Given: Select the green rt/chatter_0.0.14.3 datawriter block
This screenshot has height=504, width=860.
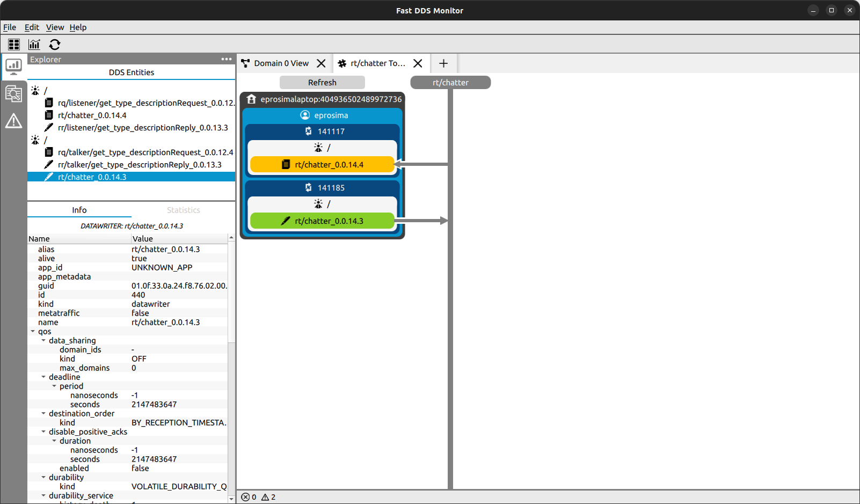Looking at the screenshot, I should click(323, 221).
